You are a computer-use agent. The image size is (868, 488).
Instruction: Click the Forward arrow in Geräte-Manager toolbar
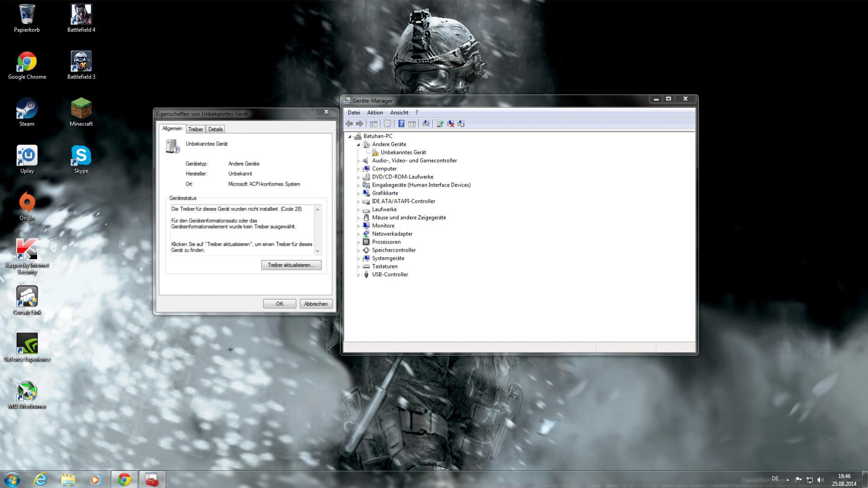360,124
